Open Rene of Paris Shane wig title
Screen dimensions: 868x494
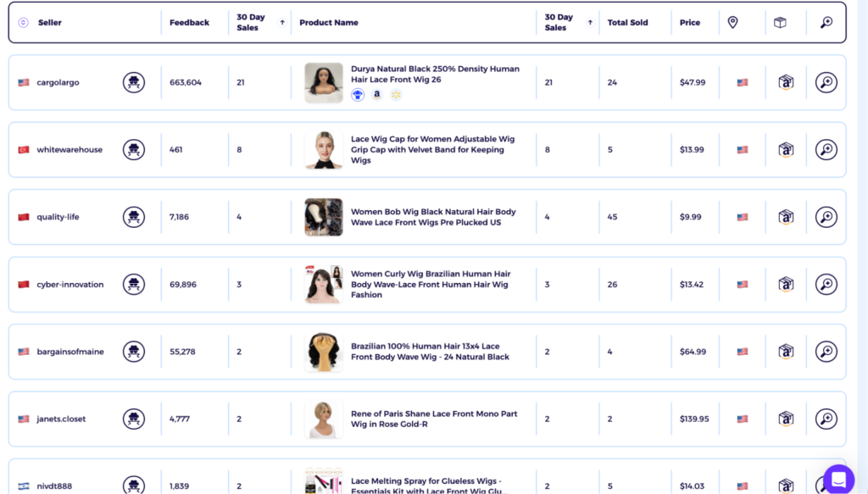click(434, 419)
